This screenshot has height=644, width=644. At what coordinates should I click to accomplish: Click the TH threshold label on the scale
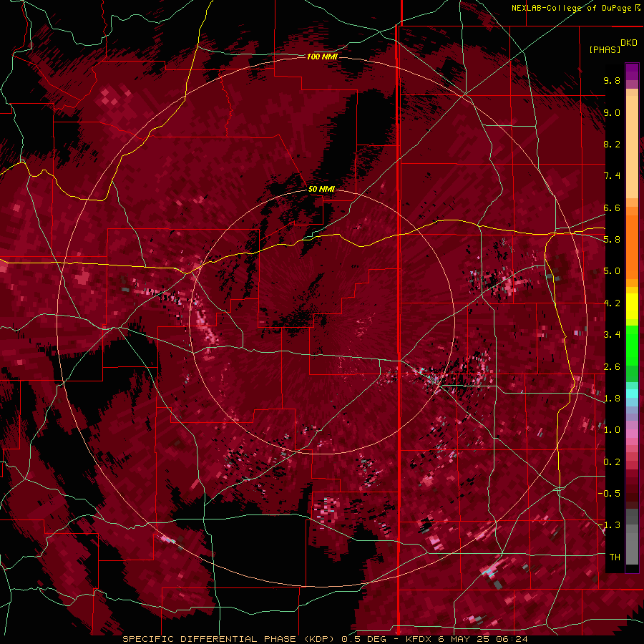pos(615,557)
